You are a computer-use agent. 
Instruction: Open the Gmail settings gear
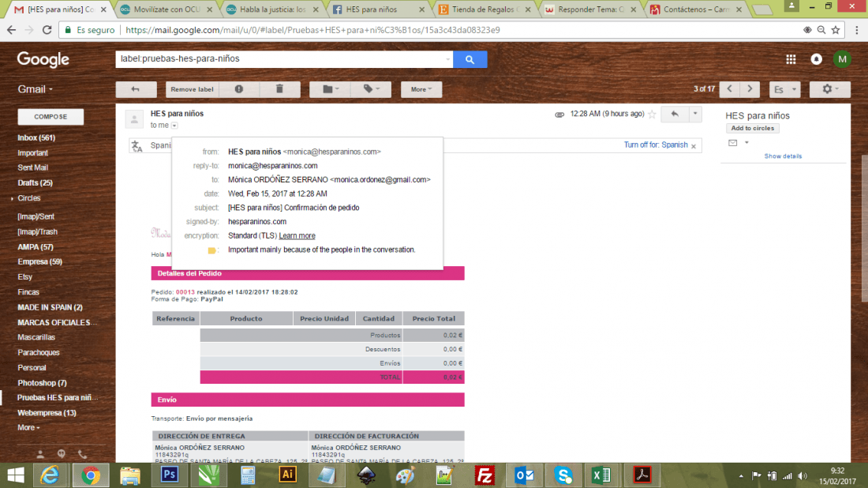pyautogui.click(x=830, y=89)
